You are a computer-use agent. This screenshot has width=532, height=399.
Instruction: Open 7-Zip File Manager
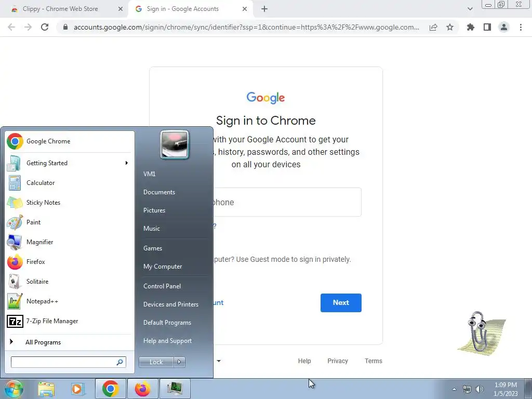(70, 321)
